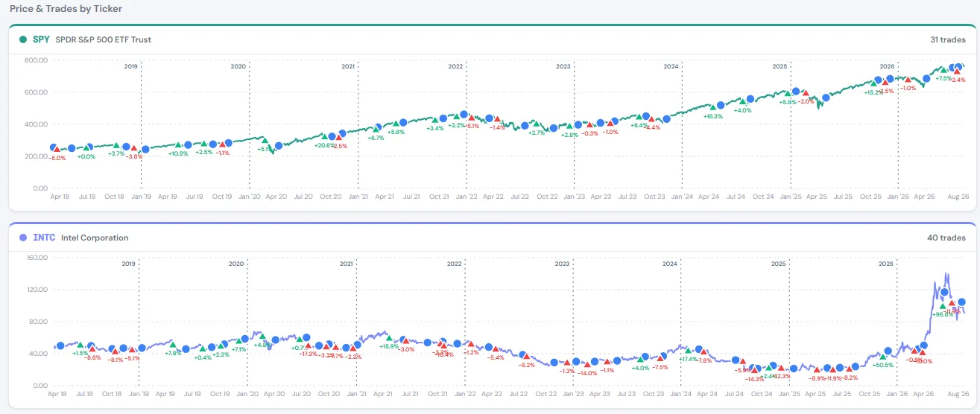Select the +96.8% green triangle on INTC chart
The width and height of the screenshot is (980, 414).
click(943, 305)
